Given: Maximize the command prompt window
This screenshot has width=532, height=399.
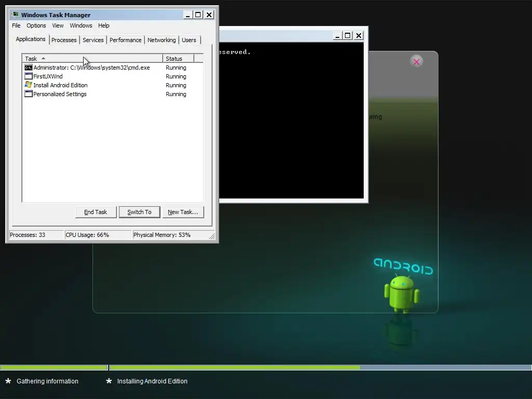Looking at the screenshot, I should (x=348, y=36).
